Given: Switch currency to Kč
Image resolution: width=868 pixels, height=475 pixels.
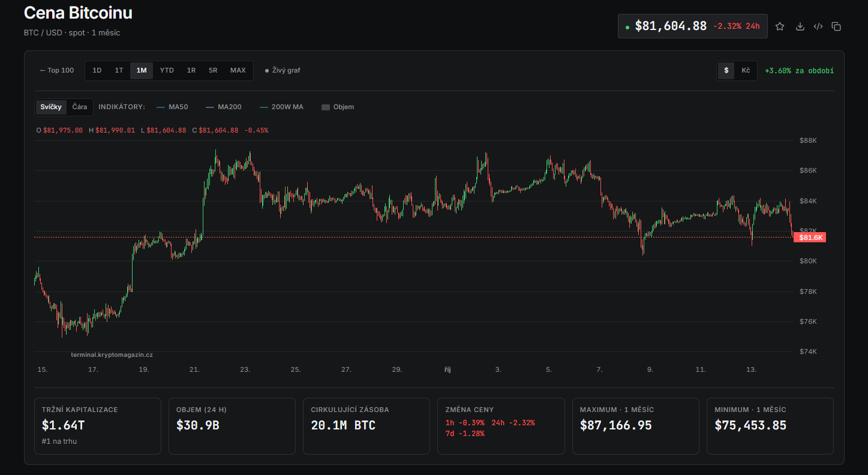Looking at the screenshot, I should click(746, 70).
